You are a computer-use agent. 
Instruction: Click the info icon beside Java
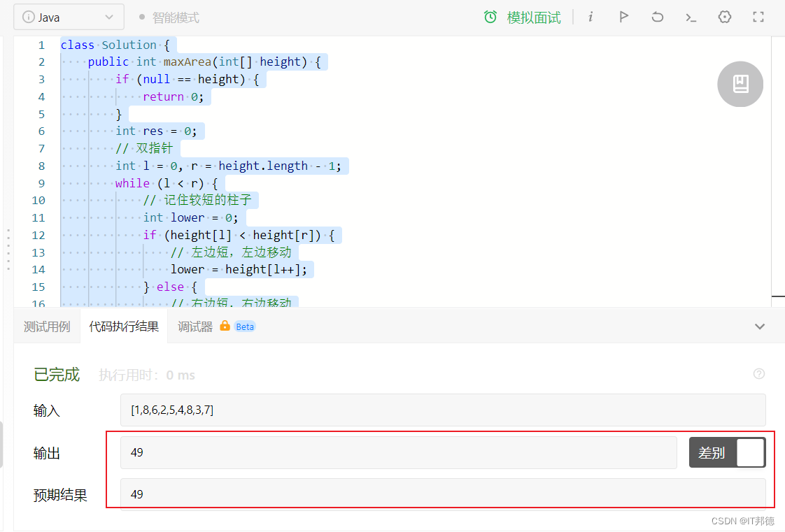(29, 17)
